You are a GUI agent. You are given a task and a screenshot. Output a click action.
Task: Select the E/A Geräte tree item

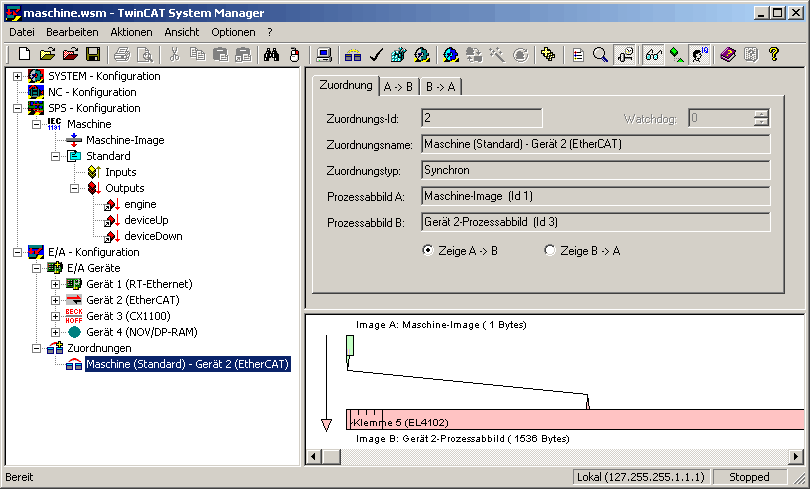94,269
